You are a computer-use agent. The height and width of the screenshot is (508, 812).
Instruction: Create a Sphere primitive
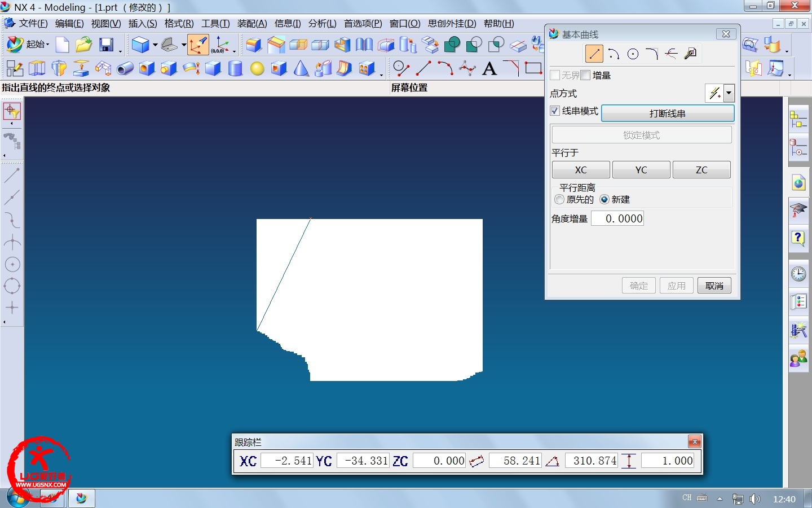(257, 69)
